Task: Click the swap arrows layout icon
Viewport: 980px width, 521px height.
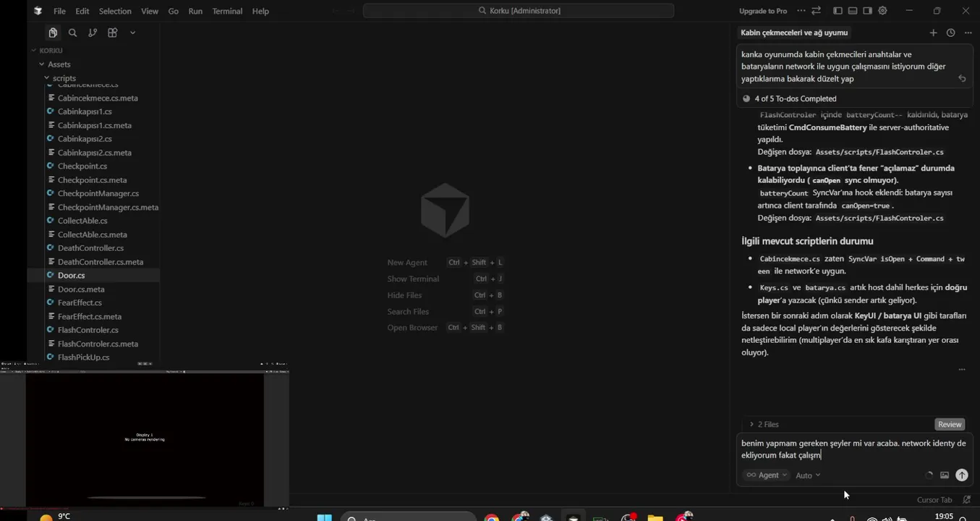Action: pyautogui.click(x=817, y=11)
